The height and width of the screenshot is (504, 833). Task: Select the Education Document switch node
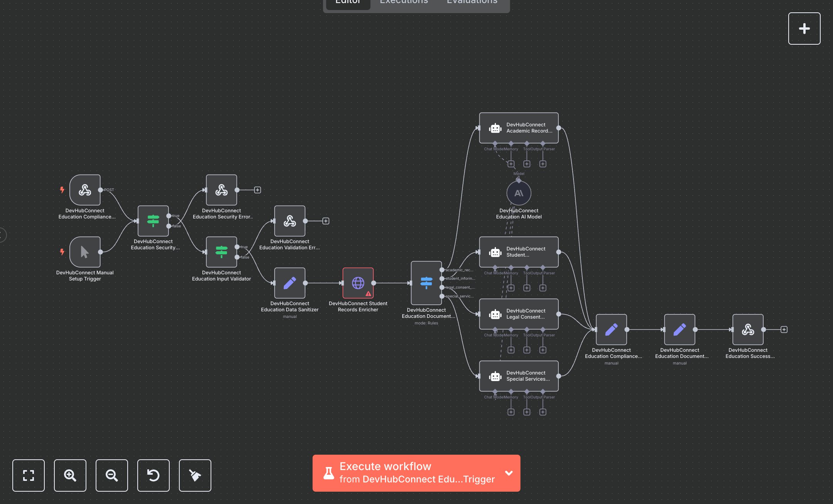click(426, 283)
